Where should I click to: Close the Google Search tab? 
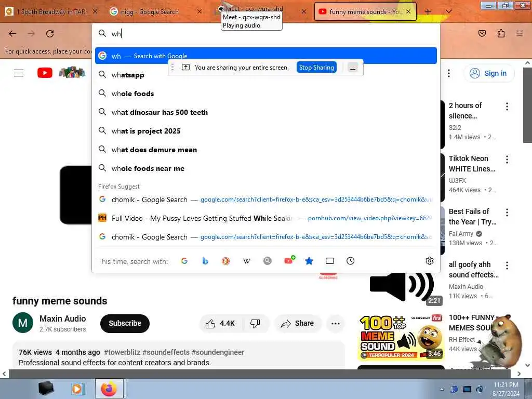coord(199,11)
